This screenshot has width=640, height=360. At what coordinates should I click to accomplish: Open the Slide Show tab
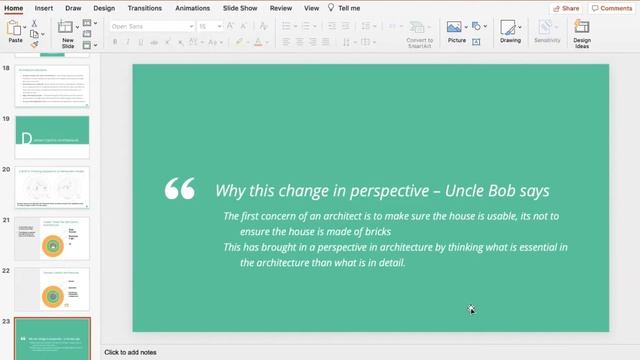coord(240,8)
